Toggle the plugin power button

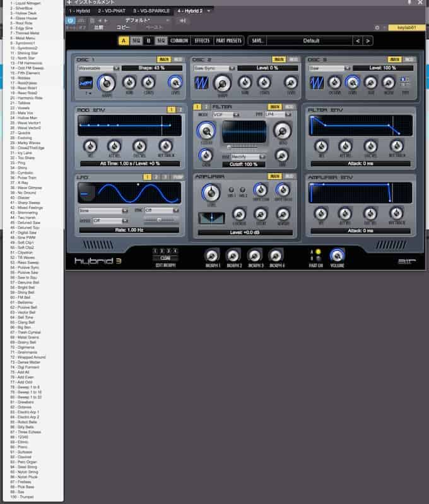[70, 21]
